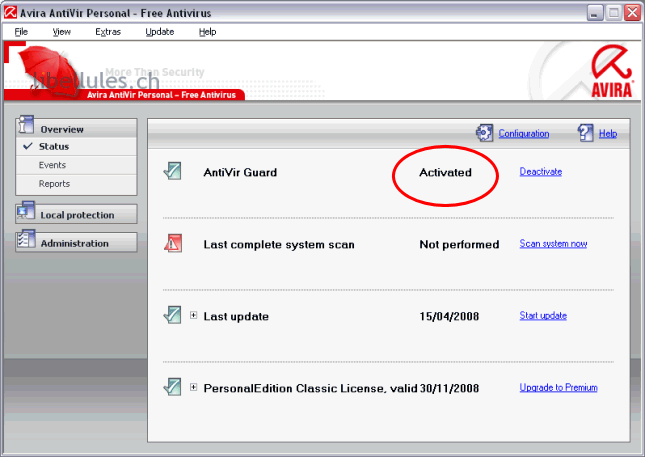Open the Help menu
Viewport: 645px width, 457px height.
click(x=207, y=32)
